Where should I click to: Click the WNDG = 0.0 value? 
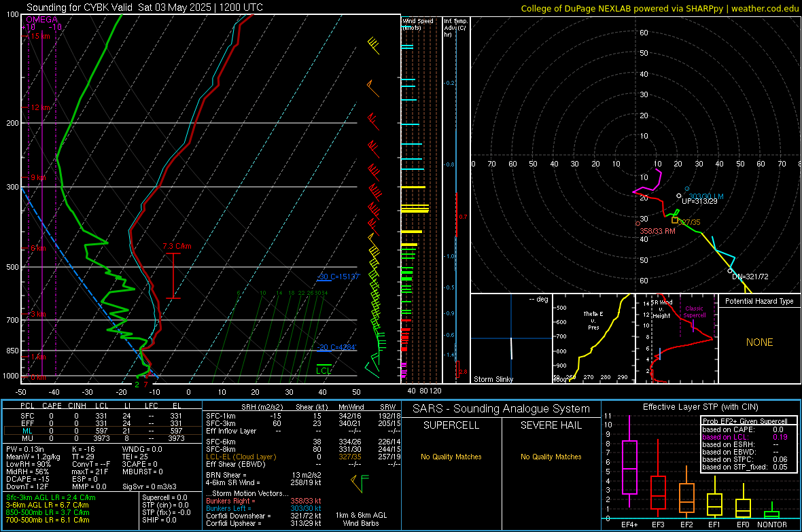click(141, 449)
